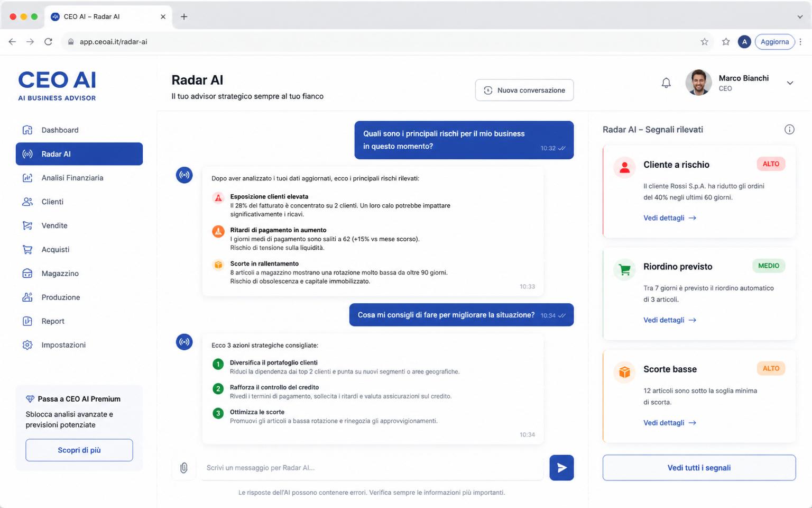812x508 pixels.
Task: Open Dashboard from the sidebar
Action: click(x=79, y=130)
